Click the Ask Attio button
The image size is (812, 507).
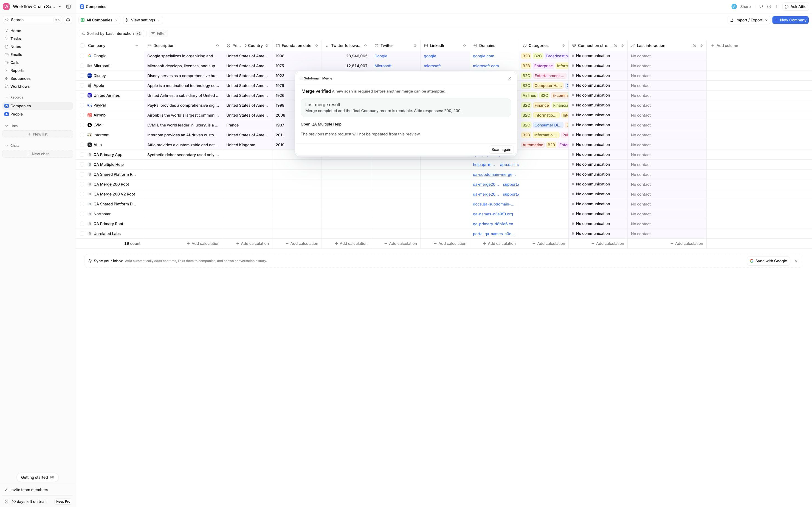[x=796, y=7]
